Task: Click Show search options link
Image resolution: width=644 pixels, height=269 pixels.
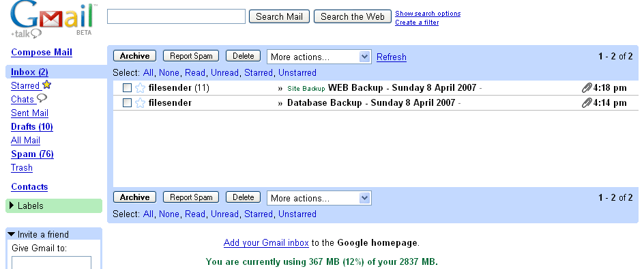Action: click(x=428, y=14)
